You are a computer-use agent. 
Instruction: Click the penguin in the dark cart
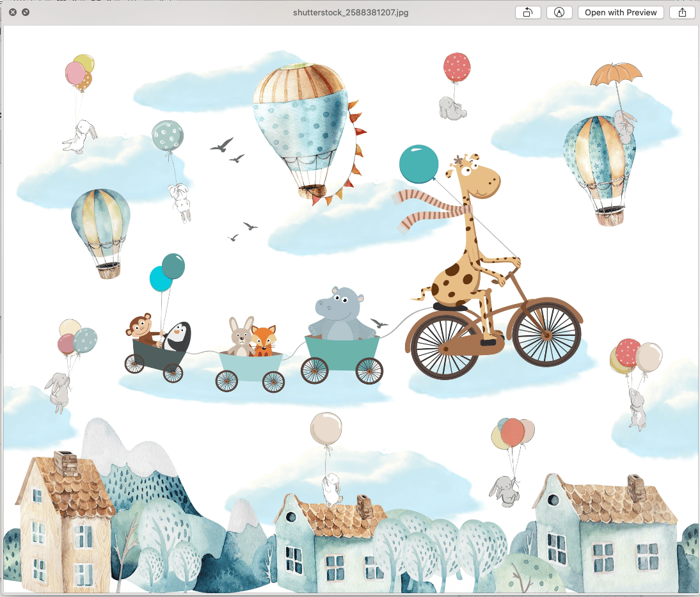click(177, 336)
